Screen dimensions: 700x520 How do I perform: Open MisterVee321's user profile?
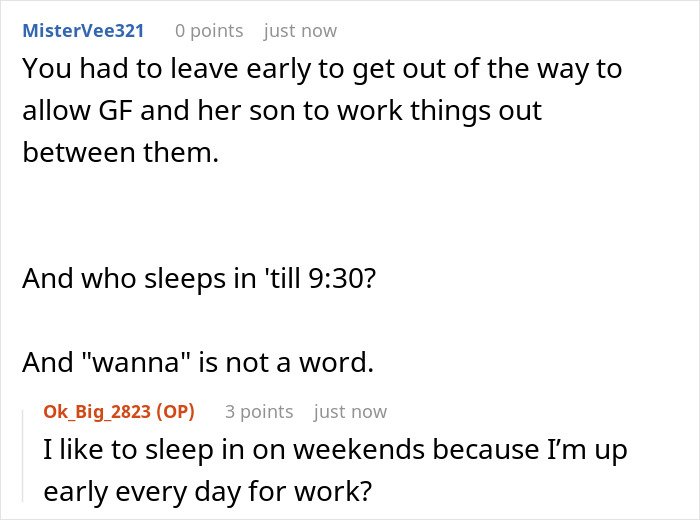83,30
